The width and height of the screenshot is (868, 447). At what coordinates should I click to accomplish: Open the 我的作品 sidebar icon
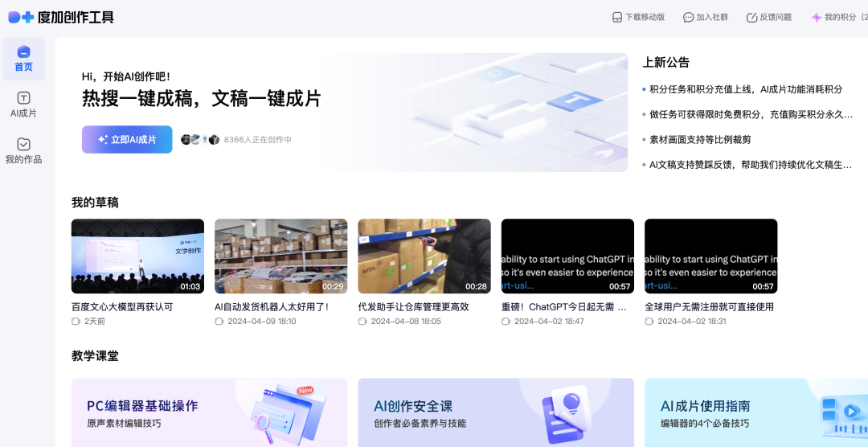point(24,144)
